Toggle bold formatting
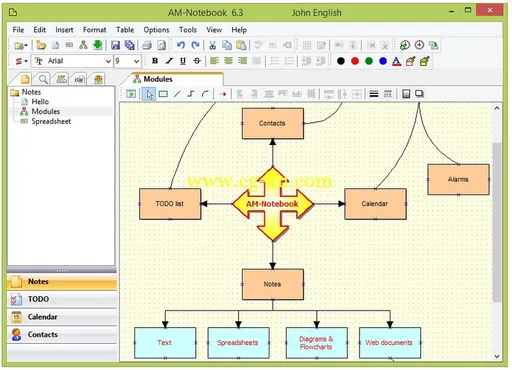512x370 pixels. [155, 61]
